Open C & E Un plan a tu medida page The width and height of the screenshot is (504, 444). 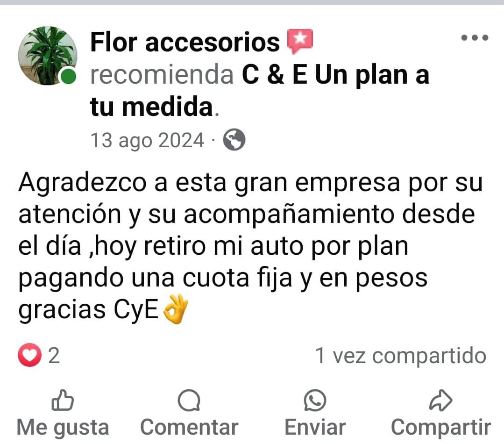(x=259, y=91)
